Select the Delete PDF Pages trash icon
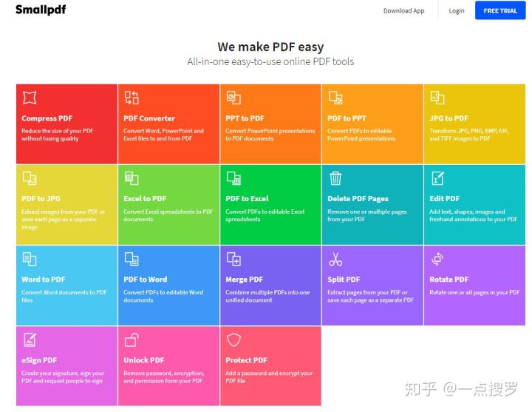This screenshot has height=412, width=532. [x=335, y=178]
